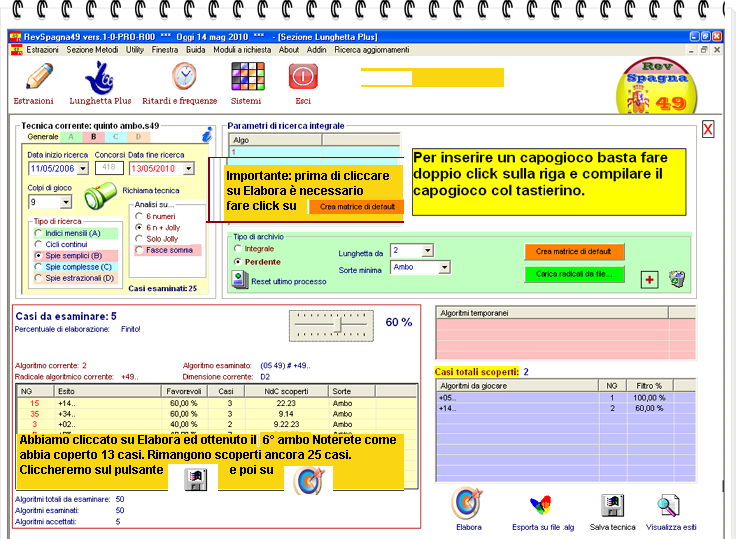
Task: Choose Integrale archive type
Action: pyautogui.click(x=238, y=249)
